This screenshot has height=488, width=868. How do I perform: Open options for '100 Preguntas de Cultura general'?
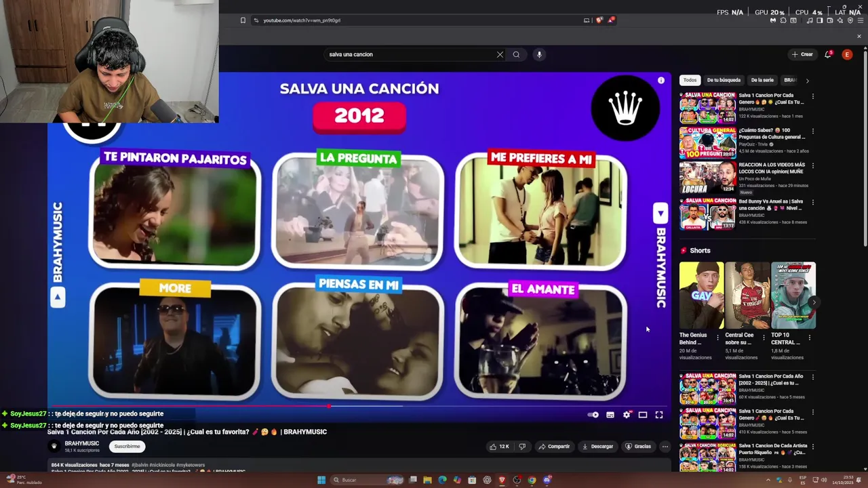812,131
